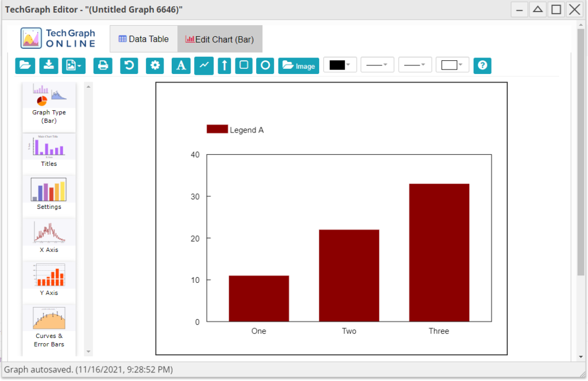Select the circle shape tool
Screen dimensions: 588x381
[x=265, y=65]
